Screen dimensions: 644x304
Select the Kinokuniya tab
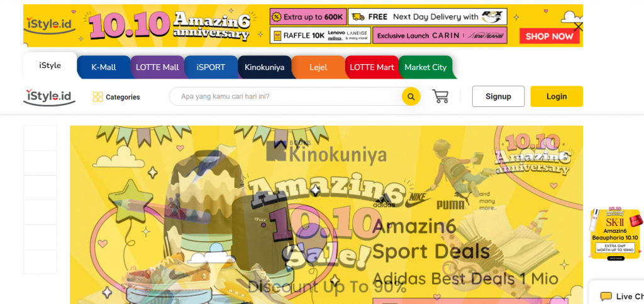(265, 67)
